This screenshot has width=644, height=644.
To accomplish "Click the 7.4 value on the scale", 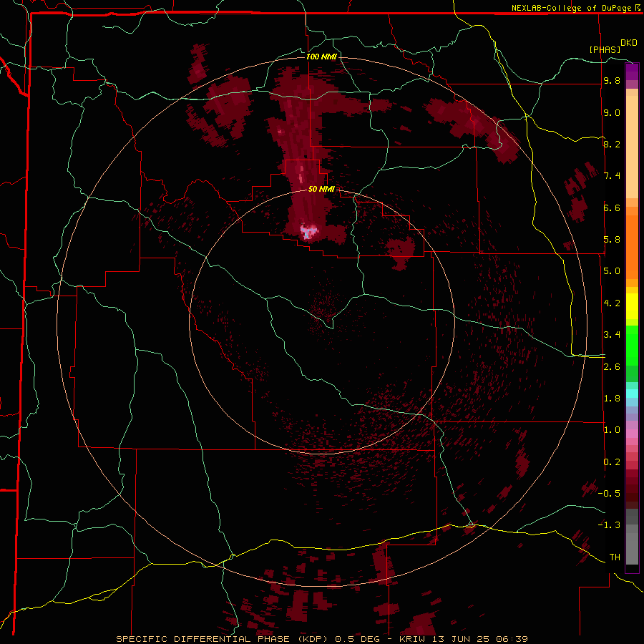I will pyautogui.click(x=612, y=176).
